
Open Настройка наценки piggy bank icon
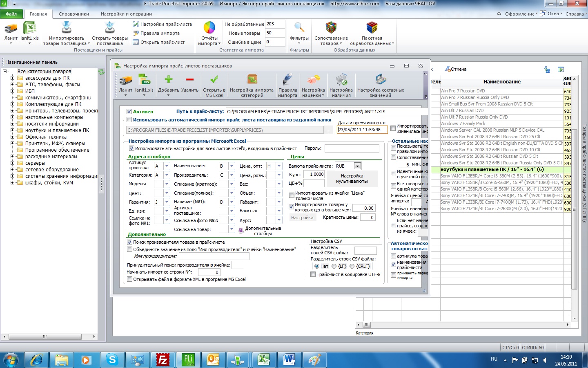click(x=314, y=79)
